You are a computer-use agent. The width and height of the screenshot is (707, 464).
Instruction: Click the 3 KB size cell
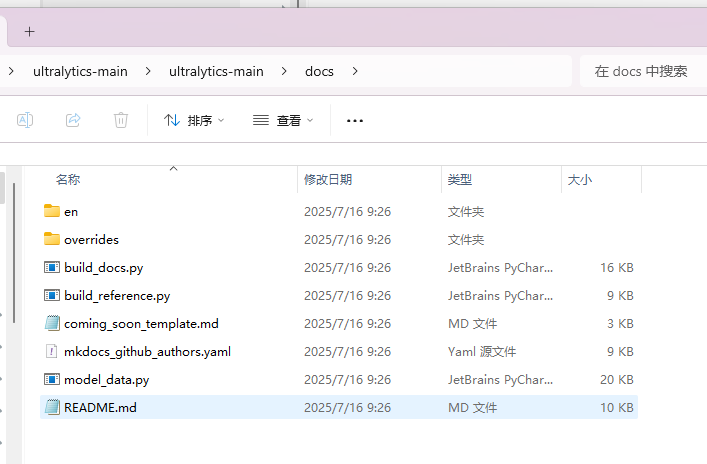click(x=620, y=324)
